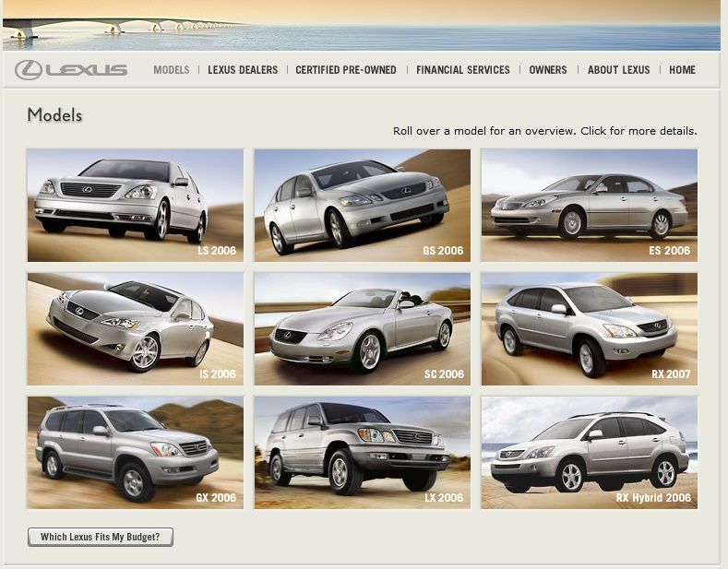Screen dimensions: 728x569
Task: View the LX 2006 model tile
Action: pos(362,453)
